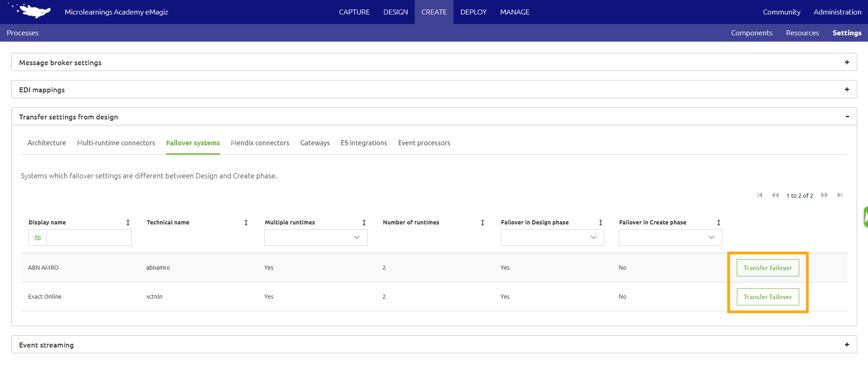
Task: Click the 1 to 2 of 2 pager text
Action: (x=800, y=195)
